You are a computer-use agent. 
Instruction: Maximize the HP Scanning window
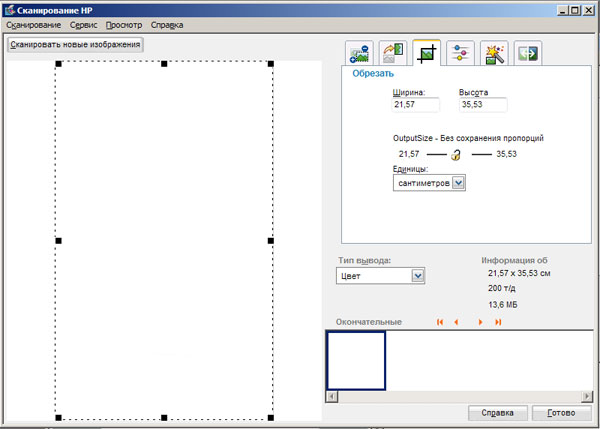point(575,10)
